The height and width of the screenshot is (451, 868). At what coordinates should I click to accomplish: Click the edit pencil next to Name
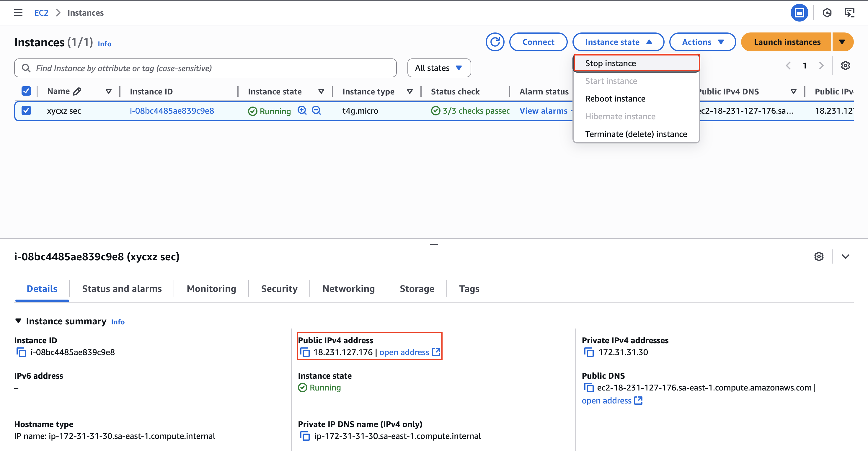coord(77,91)
